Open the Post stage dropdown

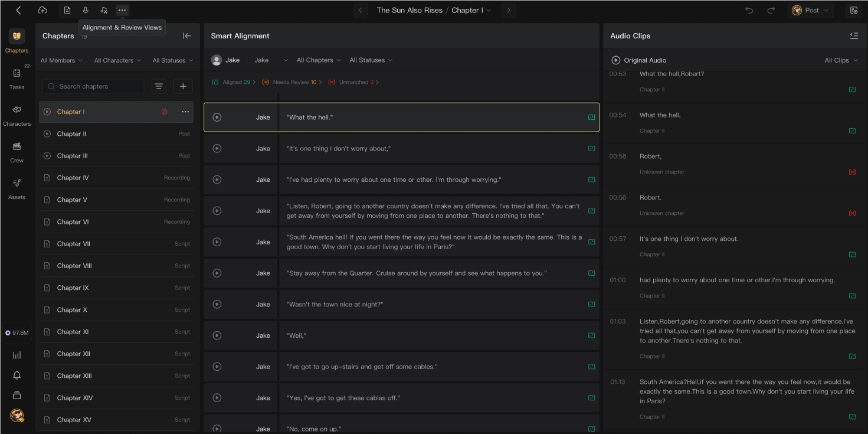[x=810, y=10]
